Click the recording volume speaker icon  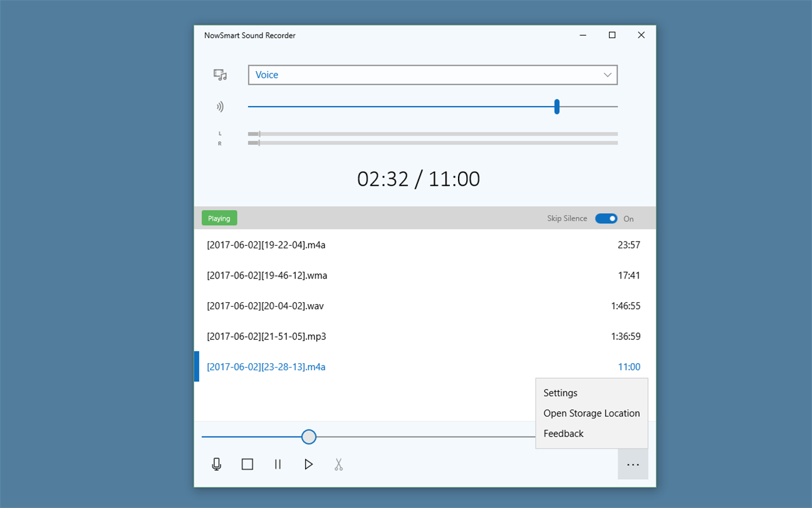[220, 107]
